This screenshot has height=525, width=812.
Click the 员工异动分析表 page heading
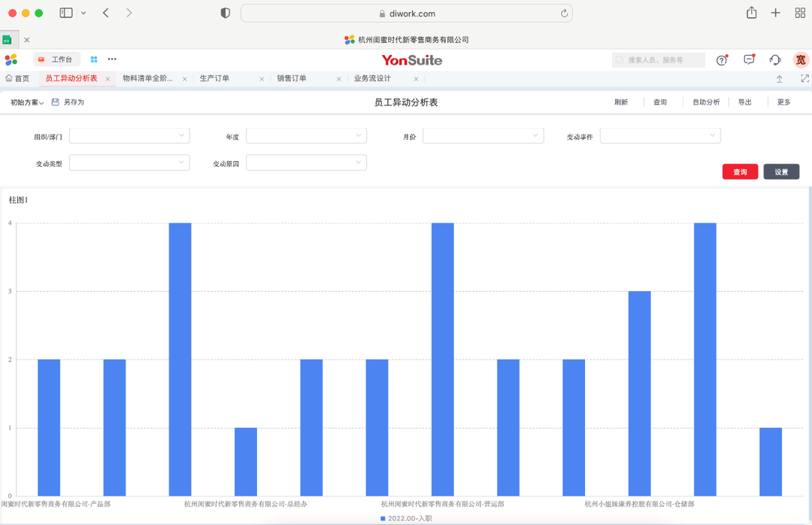406,102
